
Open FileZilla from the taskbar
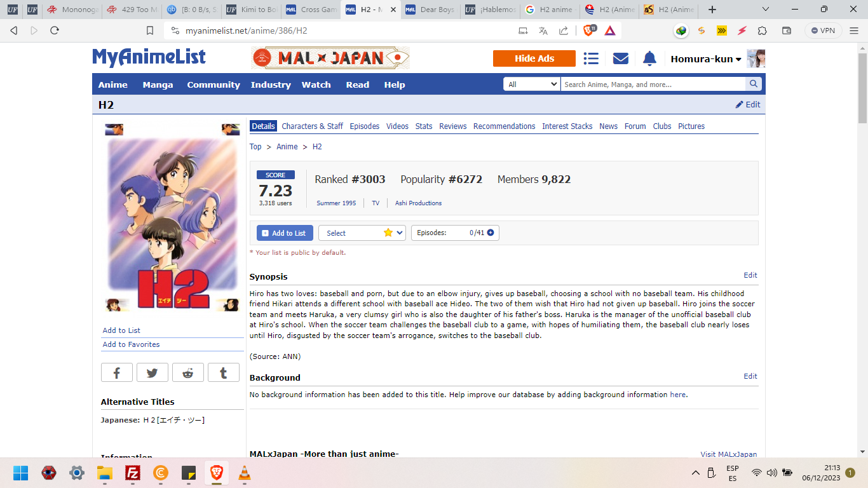(x=133, y=473)
